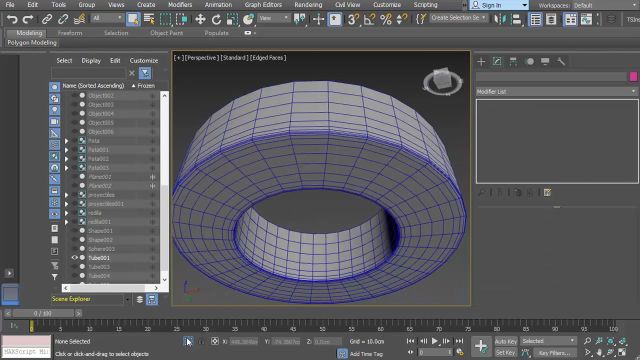
Task: Open the Motion panel tab
Action: pos(530,62)
